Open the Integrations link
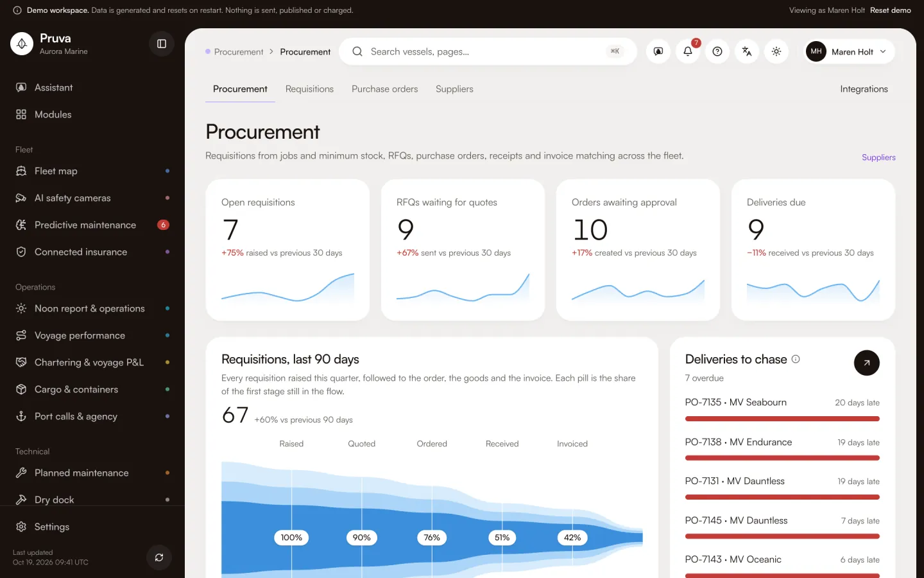The image size is (924, 578). coord(864,89)
